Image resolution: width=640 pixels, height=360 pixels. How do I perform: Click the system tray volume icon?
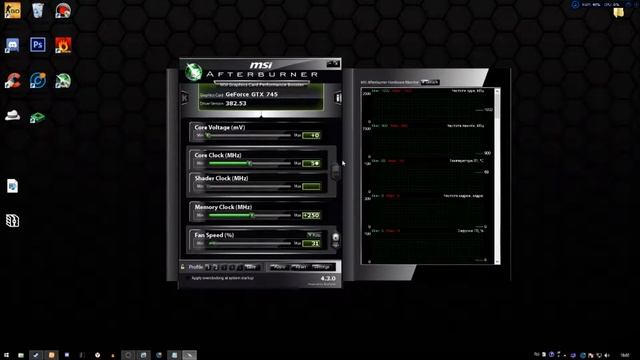(x=607, y=355)
